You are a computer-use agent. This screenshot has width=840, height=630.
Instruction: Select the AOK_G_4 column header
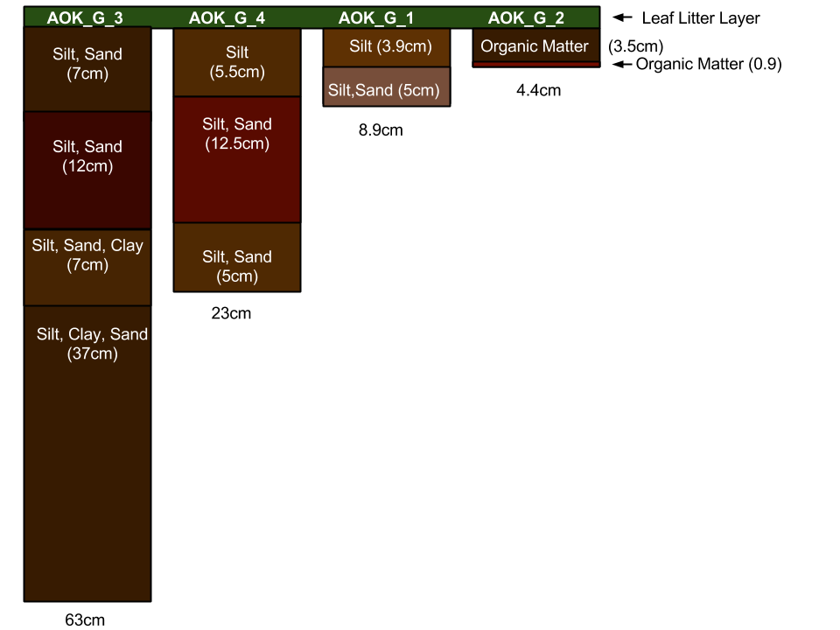tap(227, 17)
